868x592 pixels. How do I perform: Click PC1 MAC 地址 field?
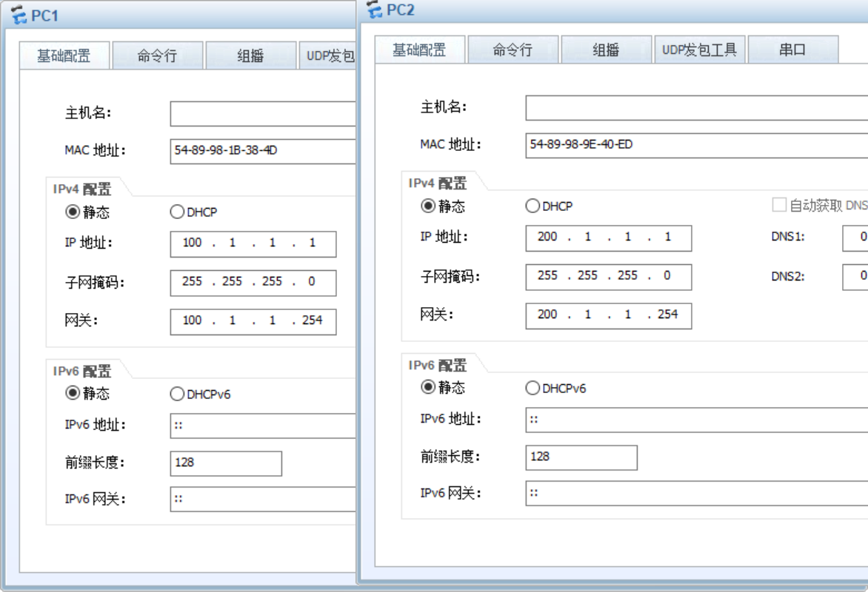click(263, 150)
